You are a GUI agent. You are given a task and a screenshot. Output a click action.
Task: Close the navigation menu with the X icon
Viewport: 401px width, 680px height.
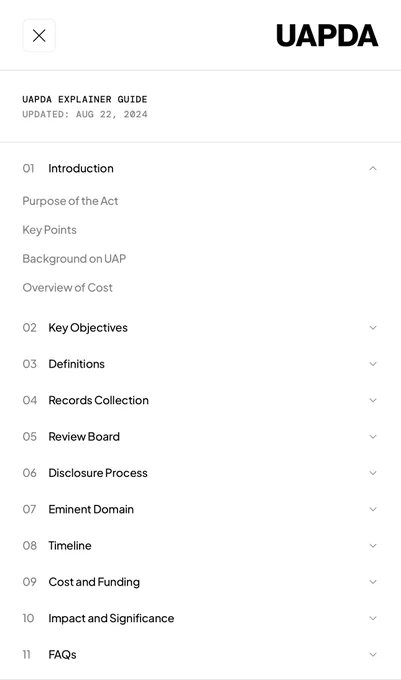(x=39, y=36)
